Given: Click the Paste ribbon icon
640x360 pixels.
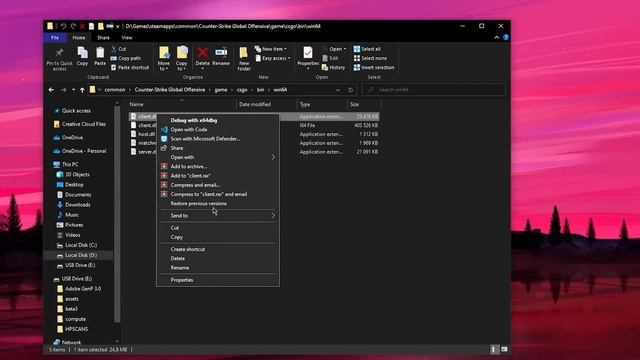Looking at the screenshot, I should (x=100, y=53).
